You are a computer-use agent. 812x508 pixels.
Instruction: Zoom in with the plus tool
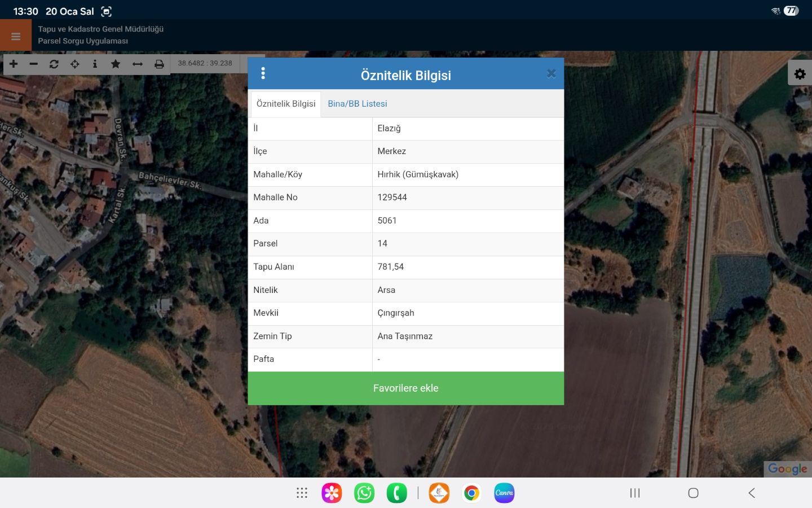click(14, 64)
